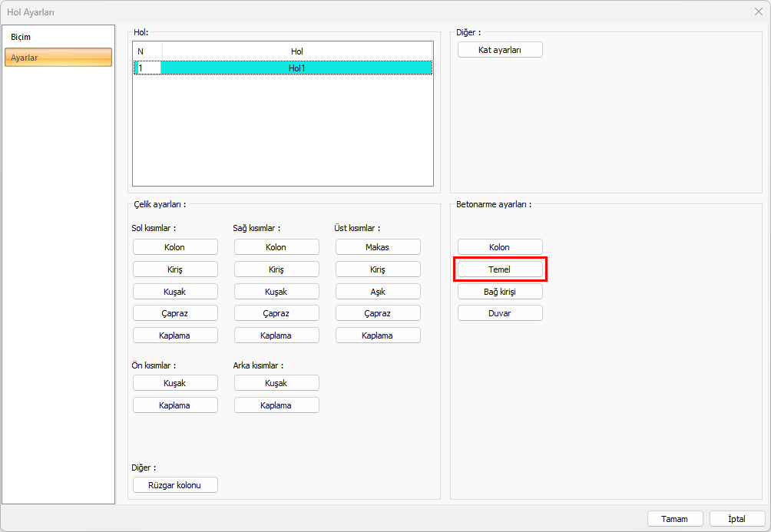Click the Rüzgar kolonu button
The height and width of the screenshot is (532, 771).
click(x=175, y=485)
